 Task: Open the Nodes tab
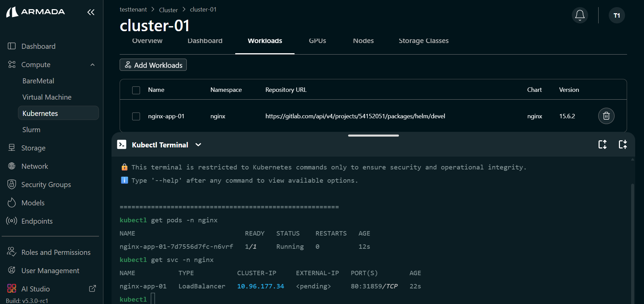click(x=363, y=41)
